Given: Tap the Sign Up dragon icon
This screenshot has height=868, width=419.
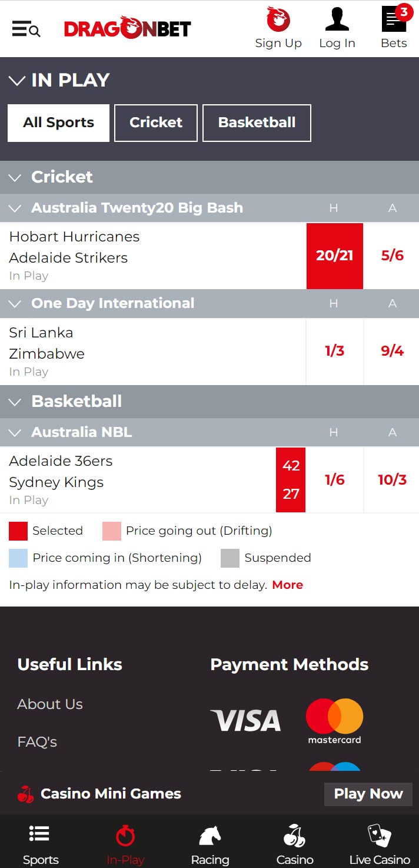Looking at the screenshot, I should pos(278,19).
